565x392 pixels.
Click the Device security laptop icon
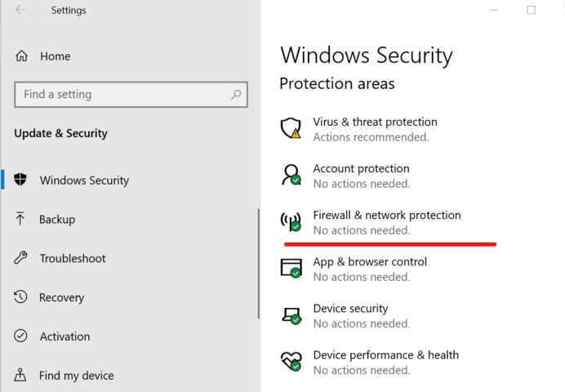coord(291,315)
